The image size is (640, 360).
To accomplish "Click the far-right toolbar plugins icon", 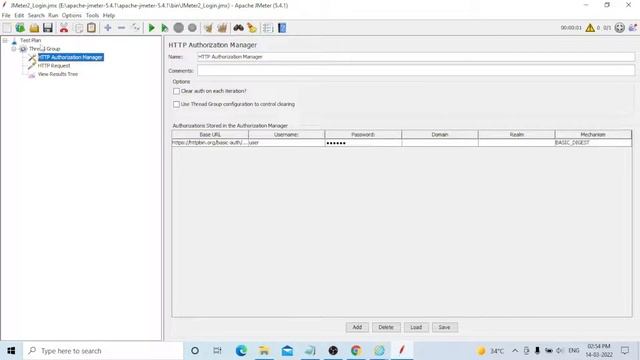I will point(633,28).
